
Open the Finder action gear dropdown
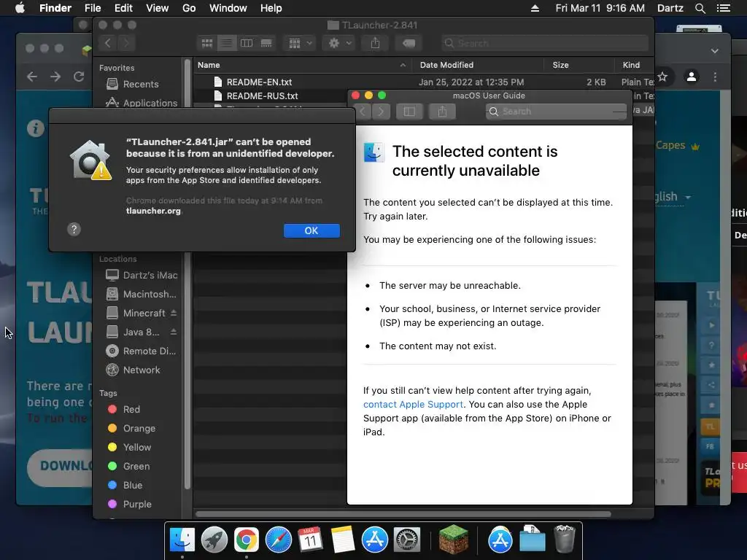pyautogui.click(x=340, y=43)
